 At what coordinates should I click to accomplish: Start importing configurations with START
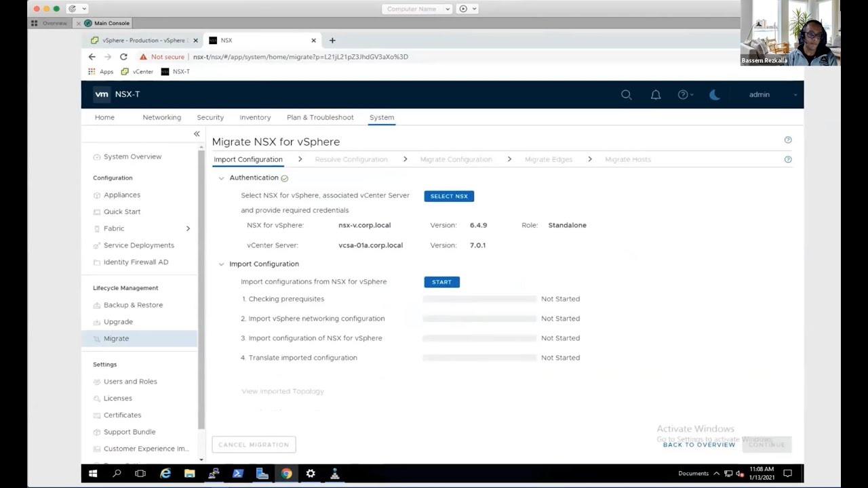(x=441, y=282)
